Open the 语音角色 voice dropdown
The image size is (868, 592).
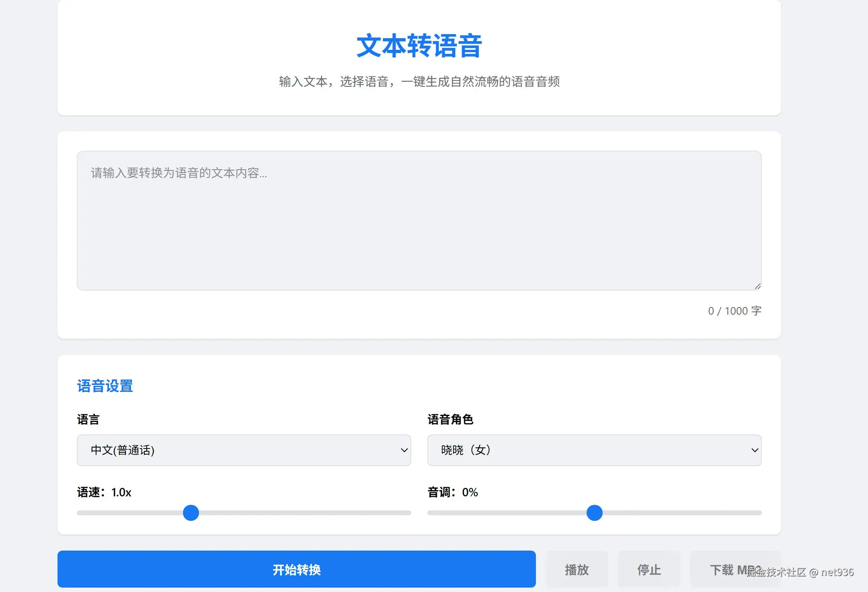click(x=594, y=451)
